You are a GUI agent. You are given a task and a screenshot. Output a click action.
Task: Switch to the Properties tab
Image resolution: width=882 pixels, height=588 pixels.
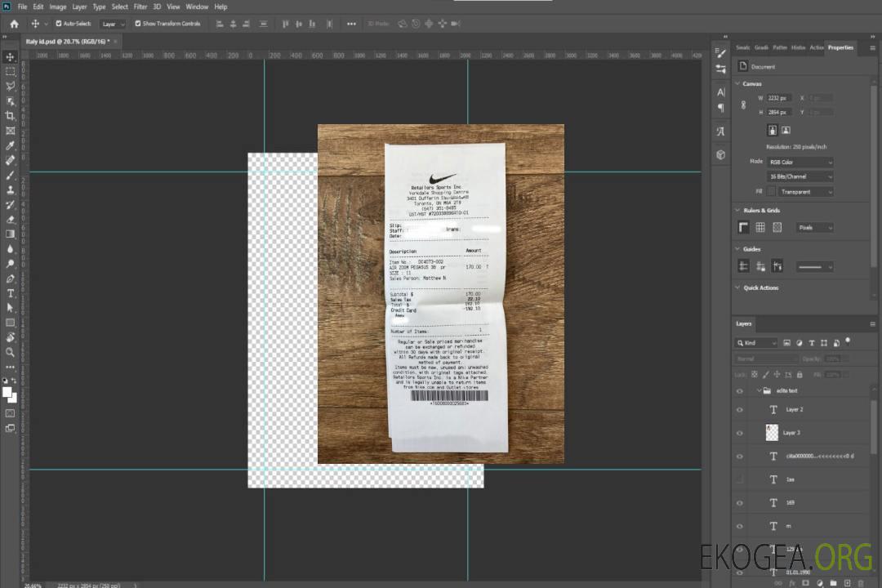click(840, 48)
